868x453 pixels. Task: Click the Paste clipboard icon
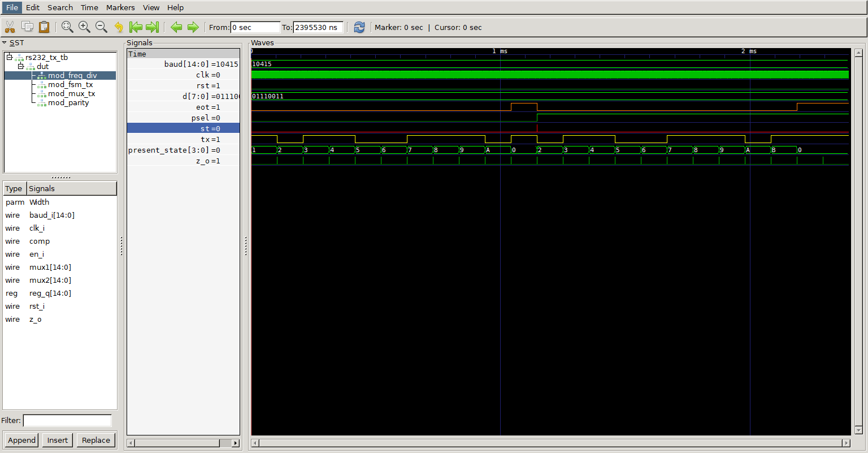[x=44, y=27]
